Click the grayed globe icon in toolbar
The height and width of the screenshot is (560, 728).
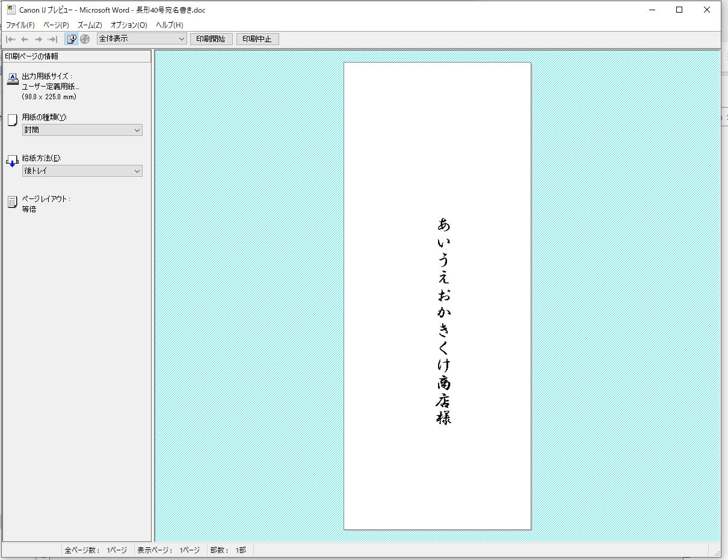(85, 39)
